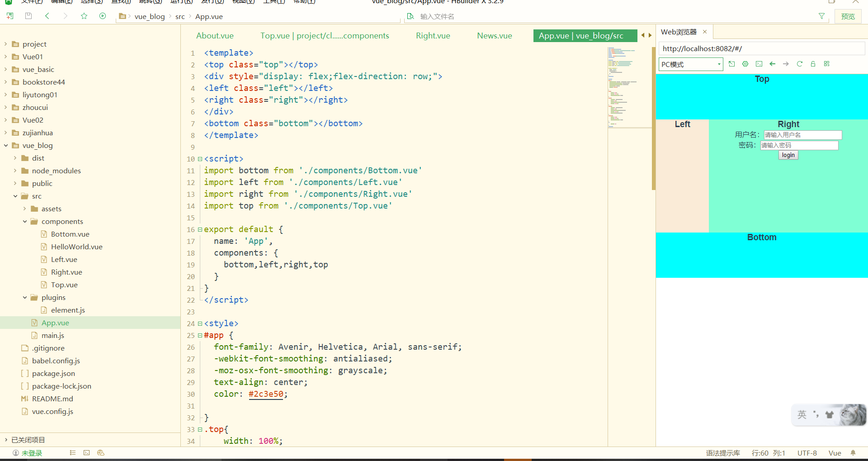
Task: Open vue.config.js in the file tree
Action: 52,411
